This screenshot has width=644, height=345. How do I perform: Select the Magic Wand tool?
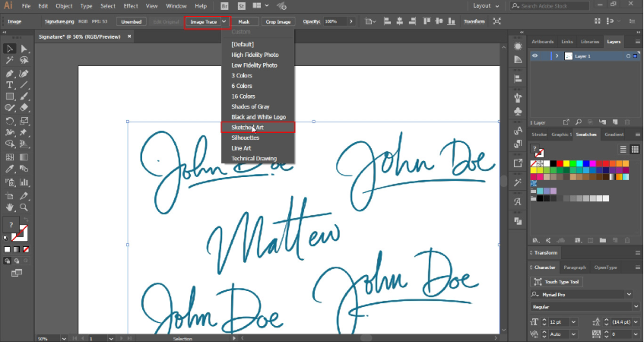9,60
